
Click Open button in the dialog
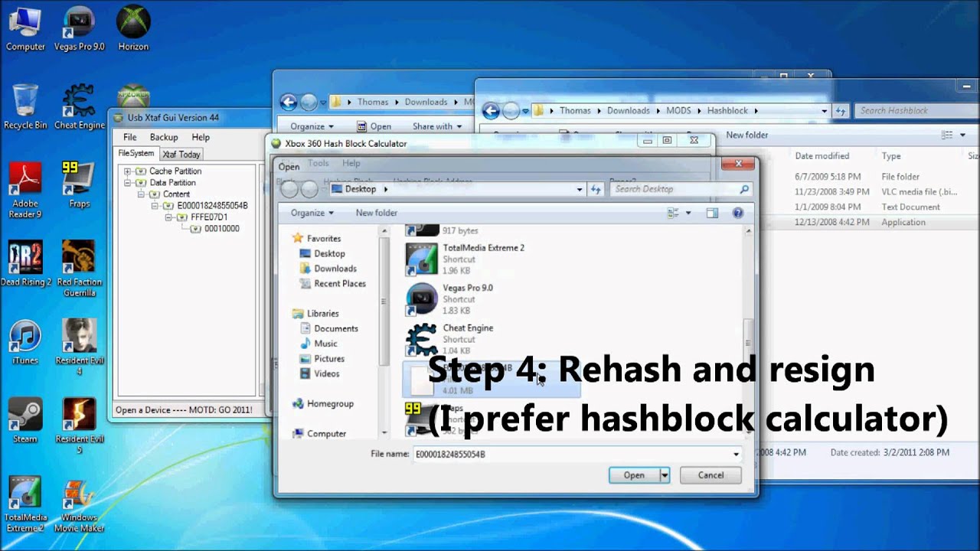pos(634,475)
